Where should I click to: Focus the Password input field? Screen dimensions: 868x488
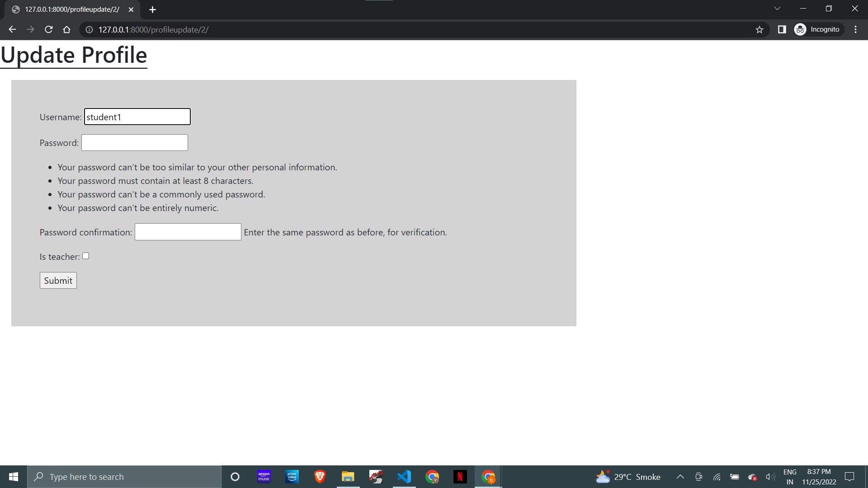135,143
